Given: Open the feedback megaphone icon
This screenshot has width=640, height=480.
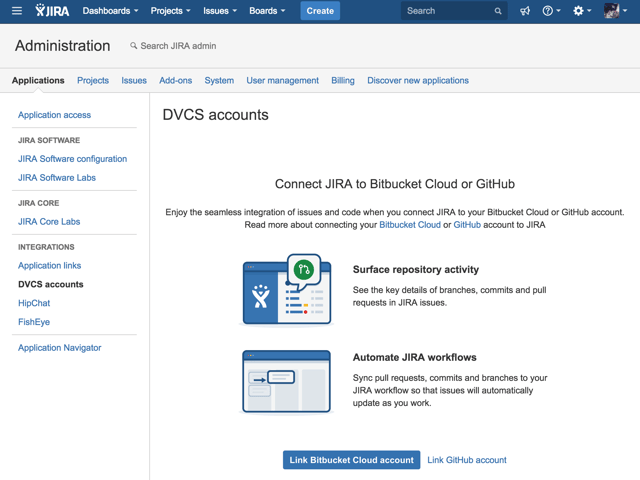Looking at the screenshot, I should (x=525, y=11).
